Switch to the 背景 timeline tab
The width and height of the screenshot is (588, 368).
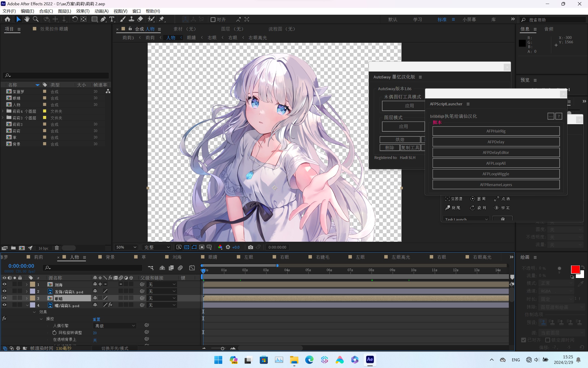110,257
